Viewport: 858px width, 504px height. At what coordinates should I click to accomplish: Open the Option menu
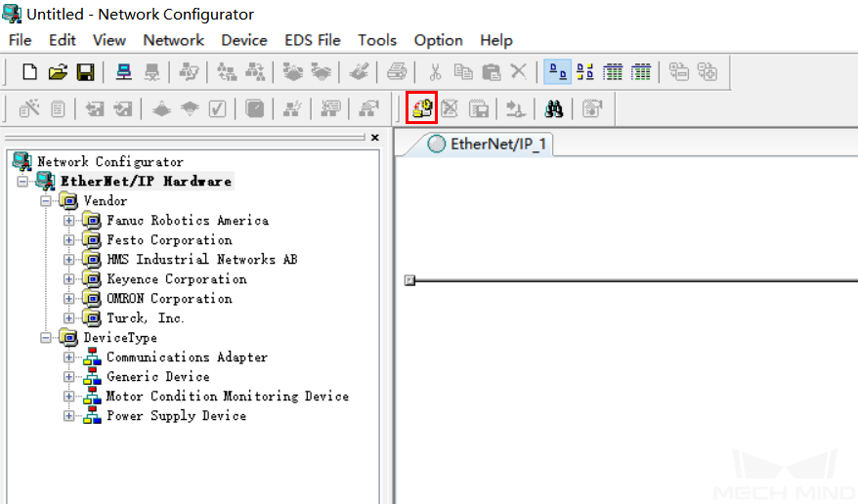(x=439, y=40)
